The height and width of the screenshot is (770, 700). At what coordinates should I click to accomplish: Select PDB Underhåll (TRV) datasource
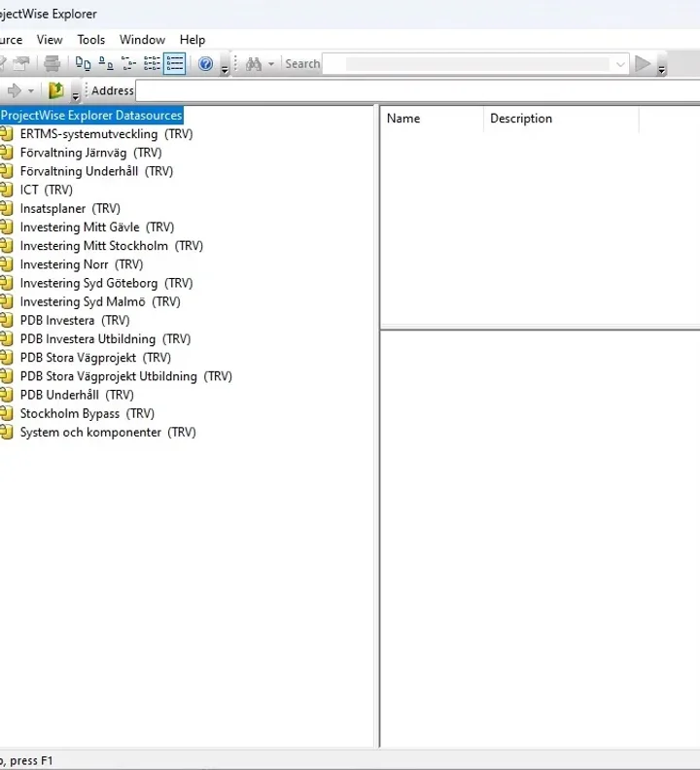77,396
